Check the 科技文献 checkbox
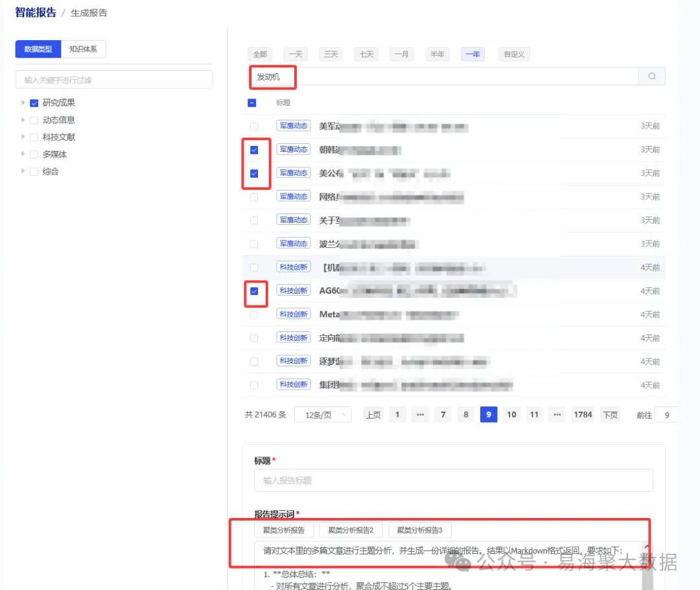The width and height of the screenshot is (700, 590). [x=34, y=137]
